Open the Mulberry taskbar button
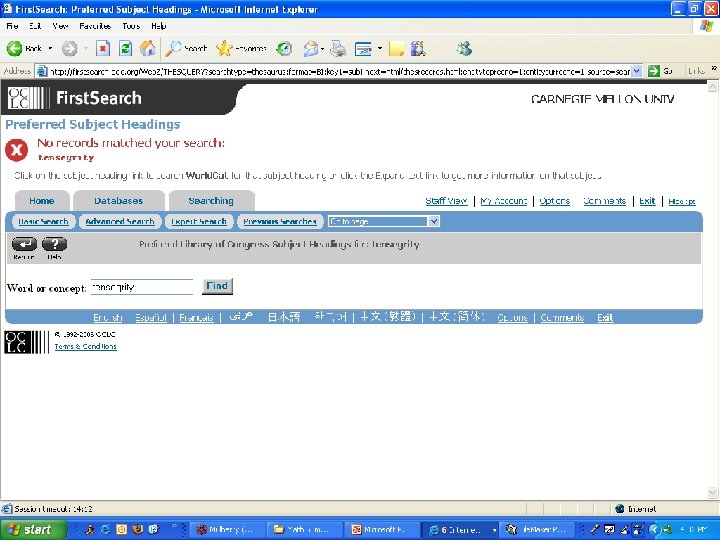This screenshot has width=720, height=540. tap(227, 529)
